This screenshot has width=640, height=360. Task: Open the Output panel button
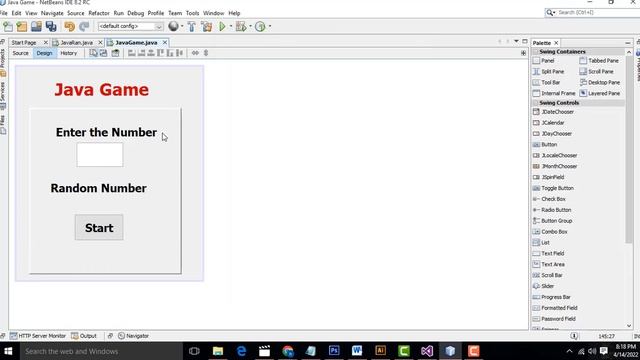[84, 336]
